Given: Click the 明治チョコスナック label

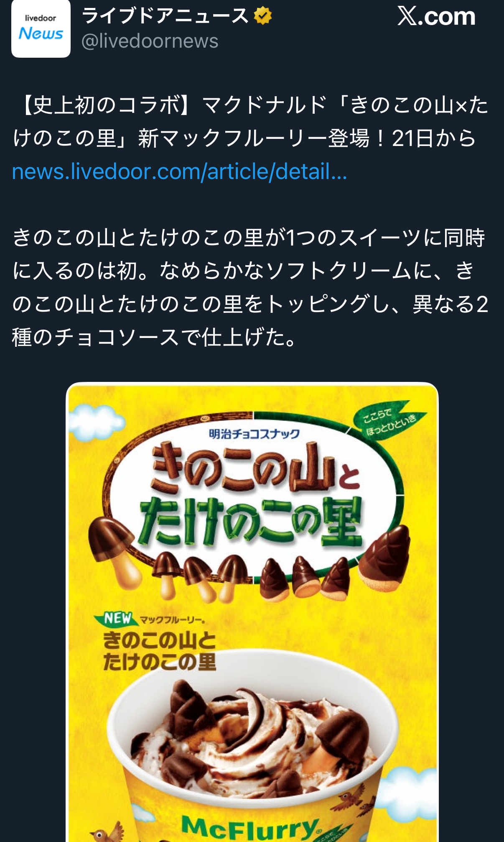Looking at the screenshot, I should 254,434.
